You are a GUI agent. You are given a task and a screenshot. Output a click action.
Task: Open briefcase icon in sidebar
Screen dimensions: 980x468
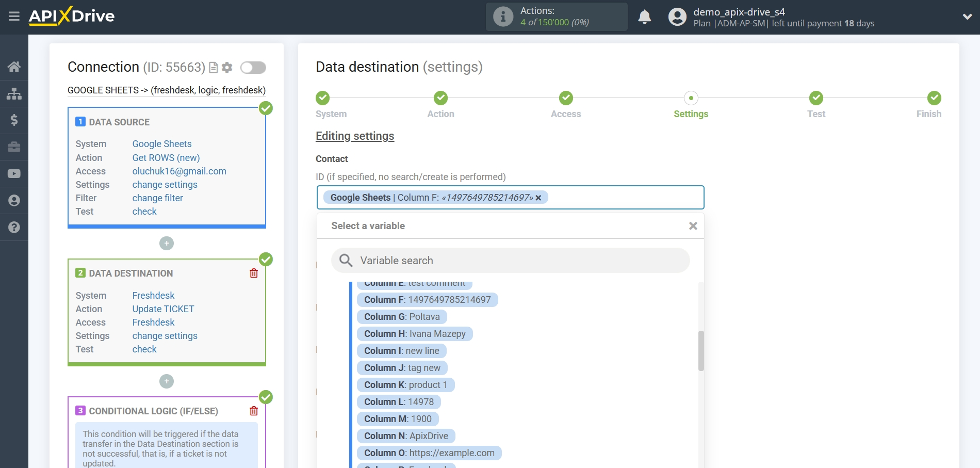click(14, 147)
